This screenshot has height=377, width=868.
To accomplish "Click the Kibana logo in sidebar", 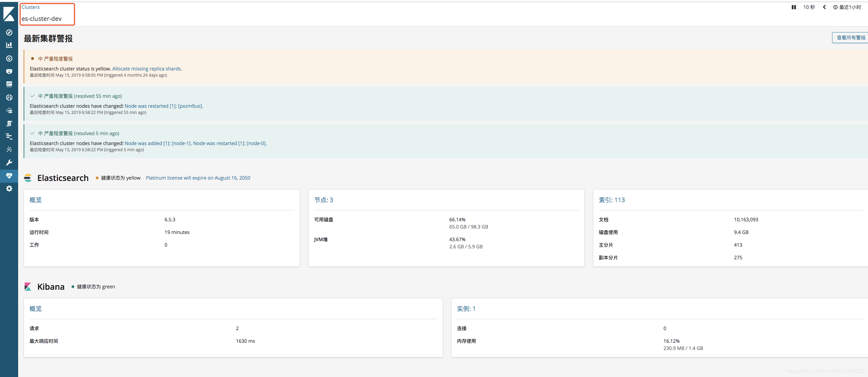I will pos(9,14).
